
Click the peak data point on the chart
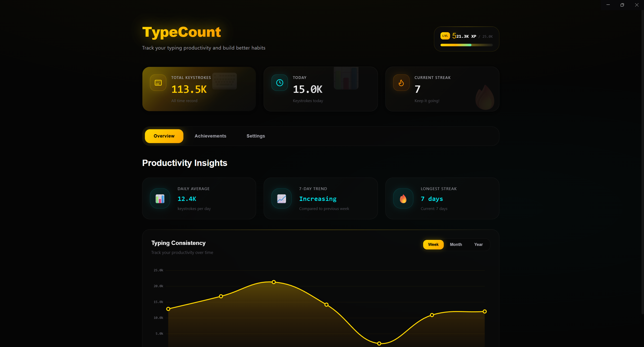[273, 282]
